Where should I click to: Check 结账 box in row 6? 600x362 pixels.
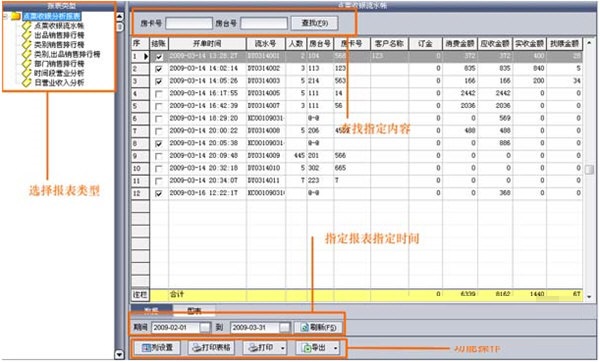point(159,119)
